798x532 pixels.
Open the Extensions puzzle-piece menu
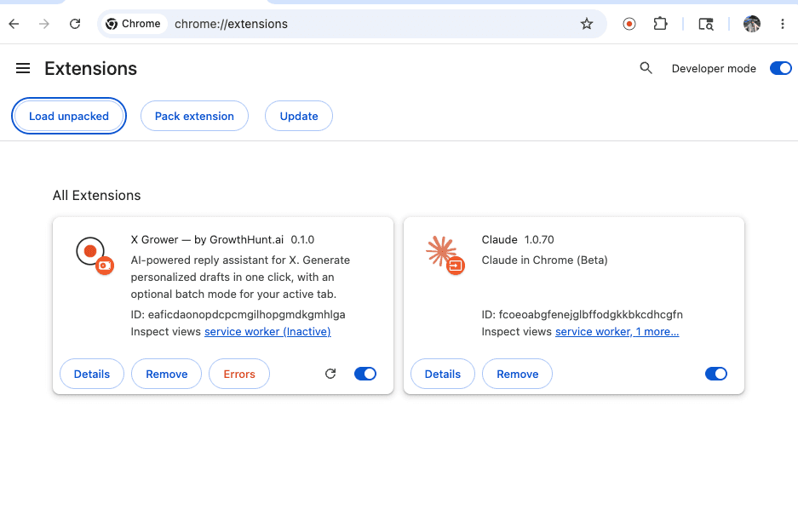(660, 24)
